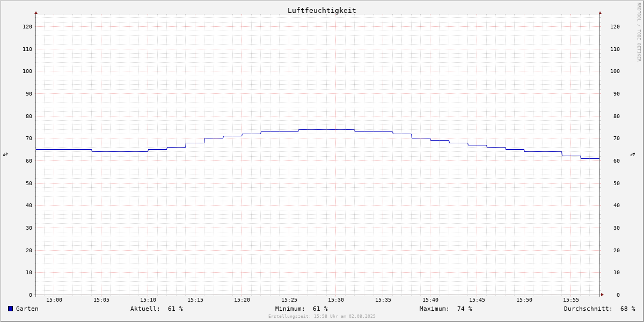The image size is (644, 322).
Task: Click the Minimum: 61 % value
Action: pos(302,309)
